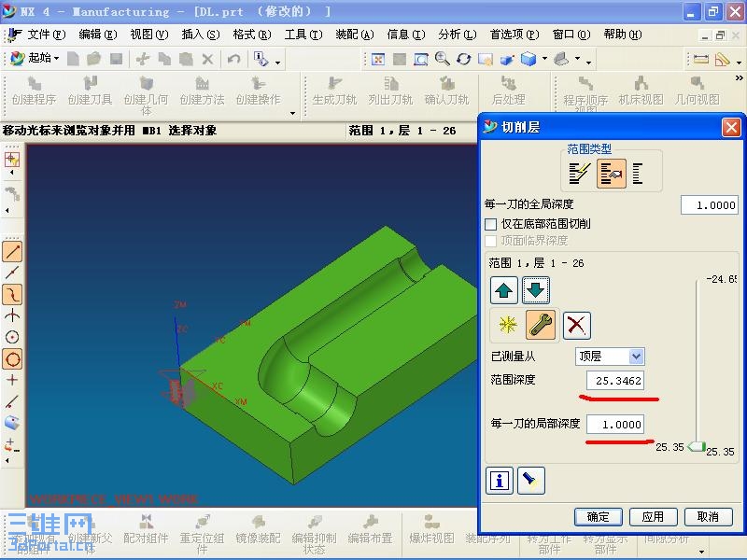This screenshot has height=560, width=747.
Task: Click the information icon in cut levels dialog
Action: tap(500, 481)
